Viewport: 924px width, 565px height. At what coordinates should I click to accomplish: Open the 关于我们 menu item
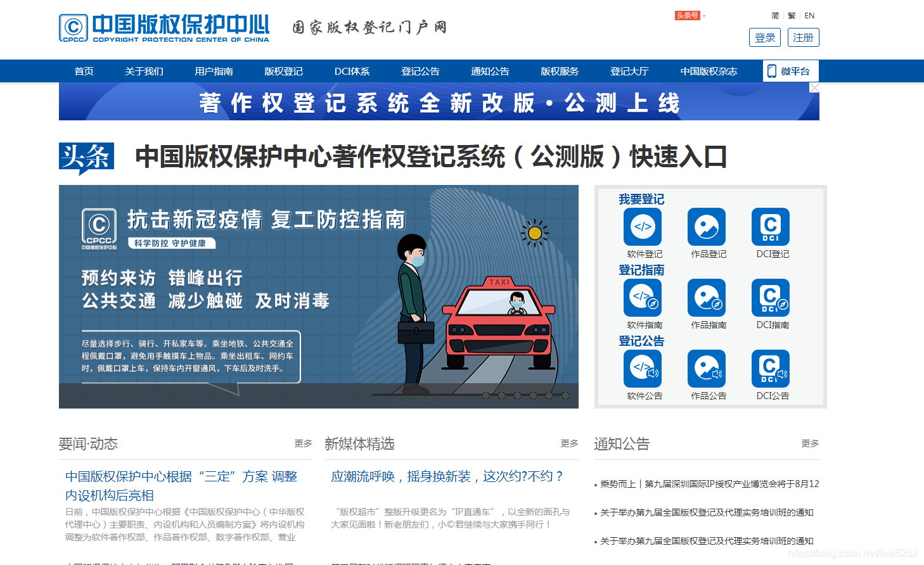144,71
